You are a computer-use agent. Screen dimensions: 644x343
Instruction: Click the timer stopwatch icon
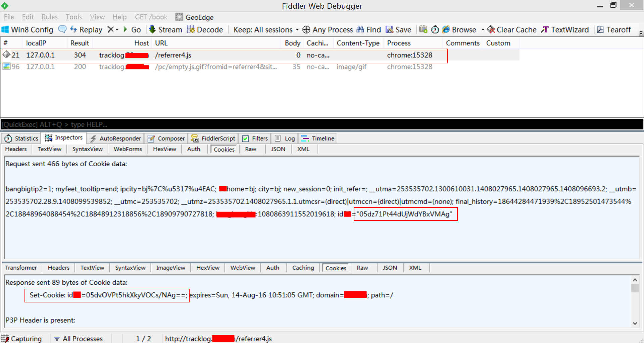point(435,30)
